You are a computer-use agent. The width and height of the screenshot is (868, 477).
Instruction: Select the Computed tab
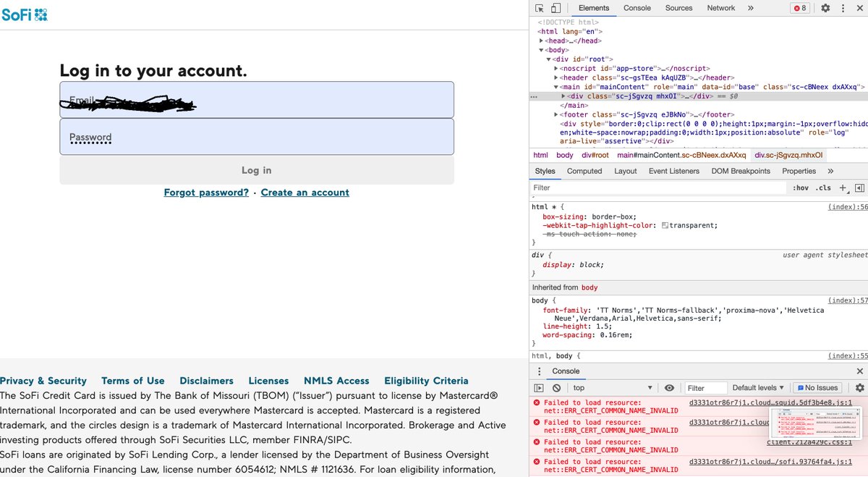584,171
